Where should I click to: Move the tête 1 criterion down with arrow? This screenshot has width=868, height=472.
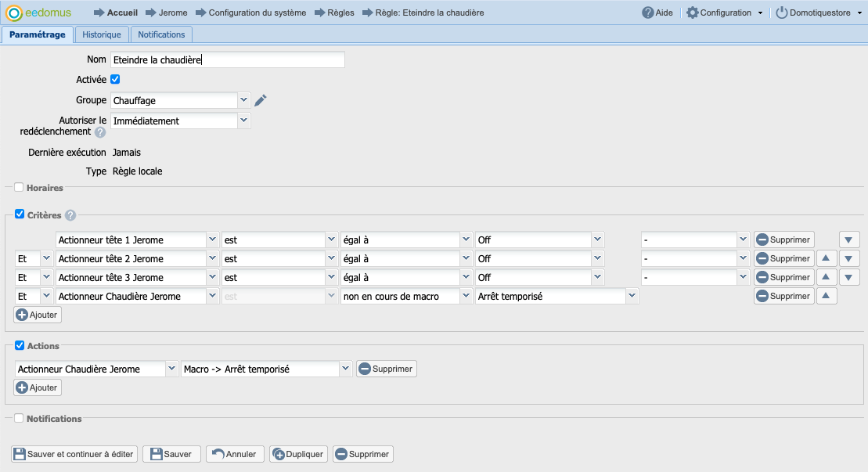[x=849, y=240]
